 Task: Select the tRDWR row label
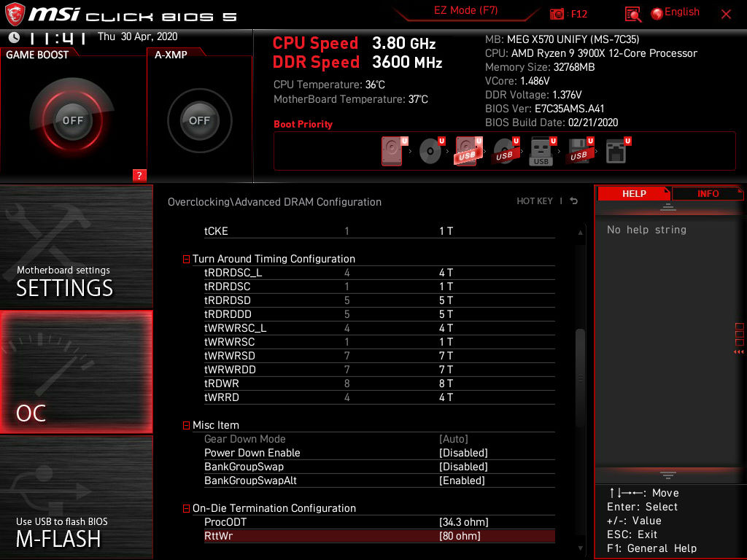click(x=222, y=384)
